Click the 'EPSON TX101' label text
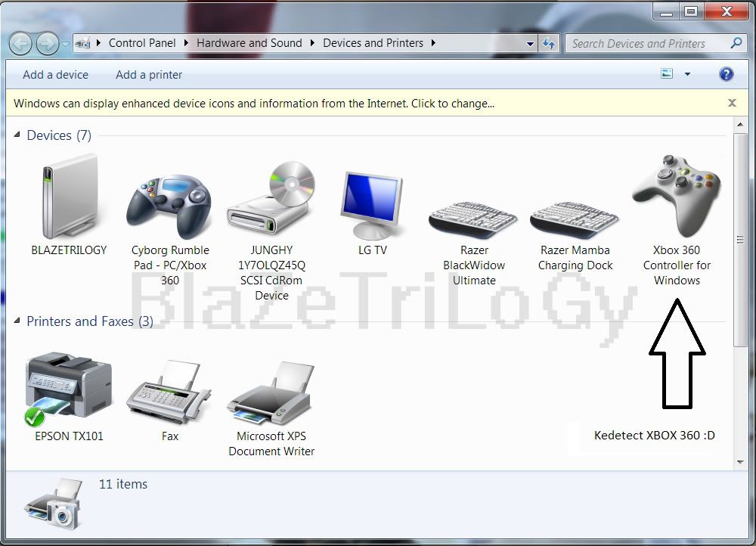Image resolution: width=756 pixels, height=546 pixels. pyautogui.click(x=69, y=436)
